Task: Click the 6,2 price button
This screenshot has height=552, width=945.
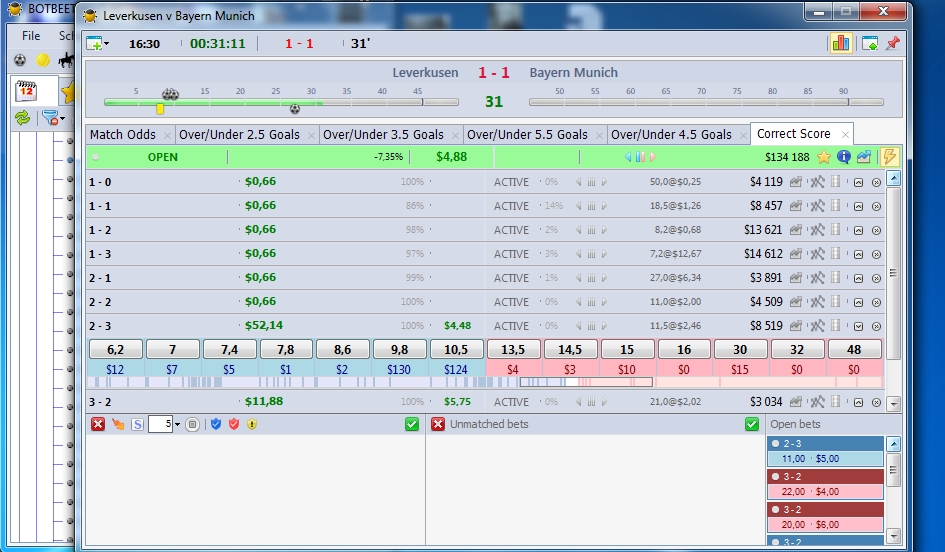Action: tap(116, 350)
